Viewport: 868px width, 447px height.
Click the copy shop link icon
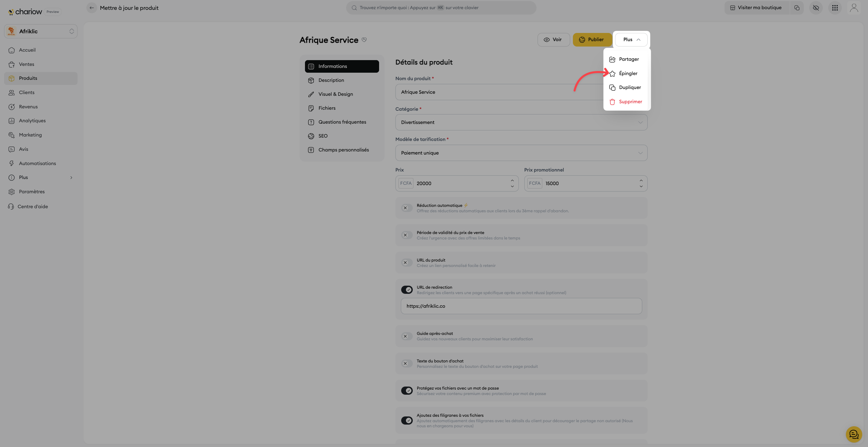pyautogui.click(x=797, y=8)
